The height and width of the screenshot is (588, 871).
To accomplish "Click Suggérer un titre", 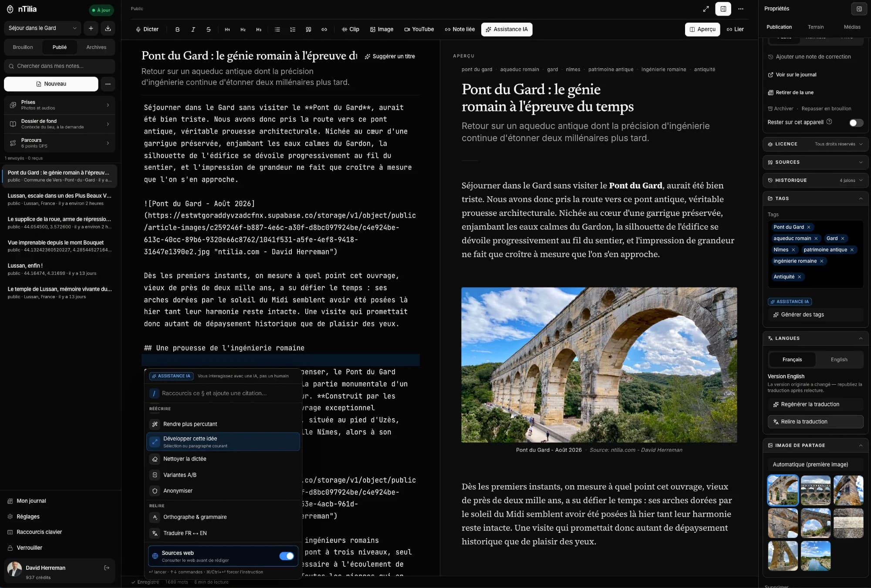I will [390, 56].
